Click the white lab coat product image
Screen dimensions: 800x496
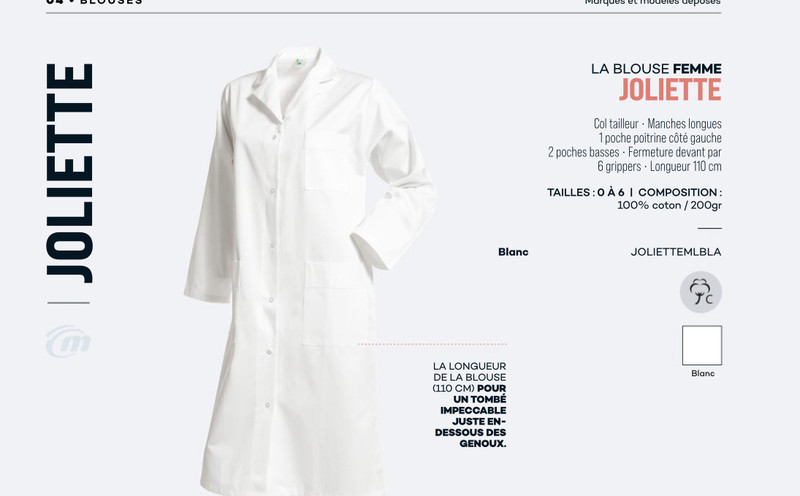[310, 270]
